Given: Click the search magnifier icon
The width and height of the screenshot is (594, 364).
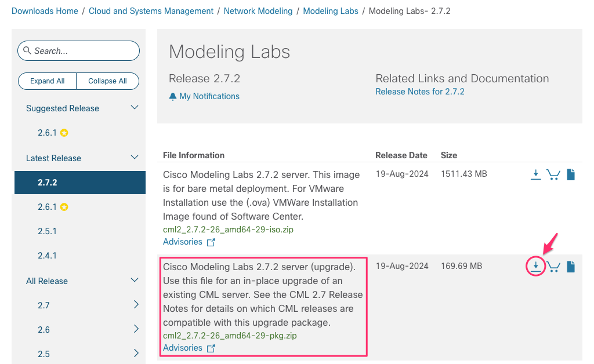Looking at the screenshot, I should 27,50.
